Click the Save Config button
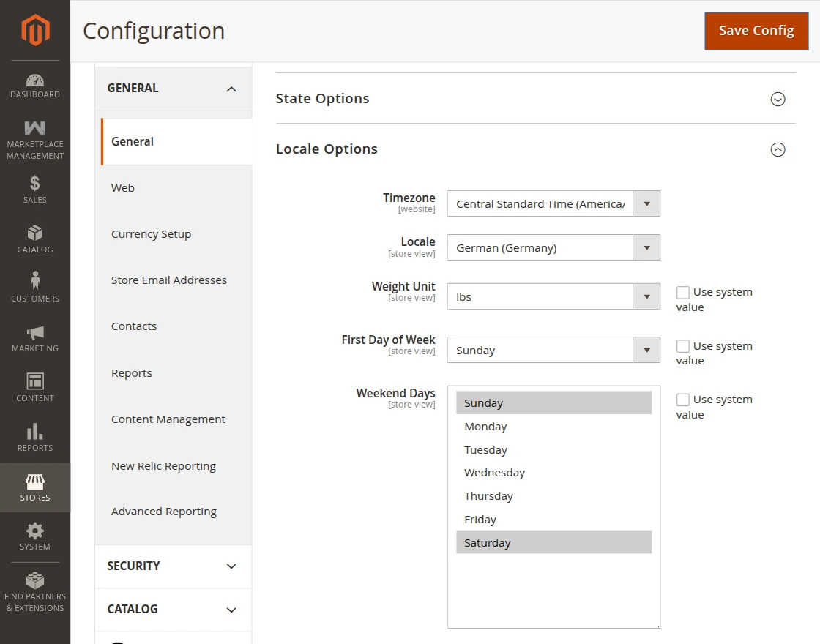820x644 pixels. pyautogui.click(x=756, y=31)
